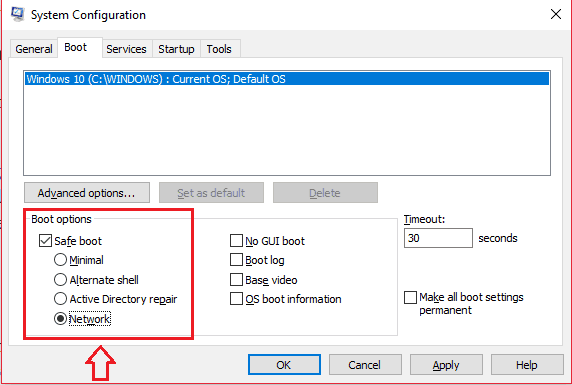Go to the Startup tab

coord(176,49)
